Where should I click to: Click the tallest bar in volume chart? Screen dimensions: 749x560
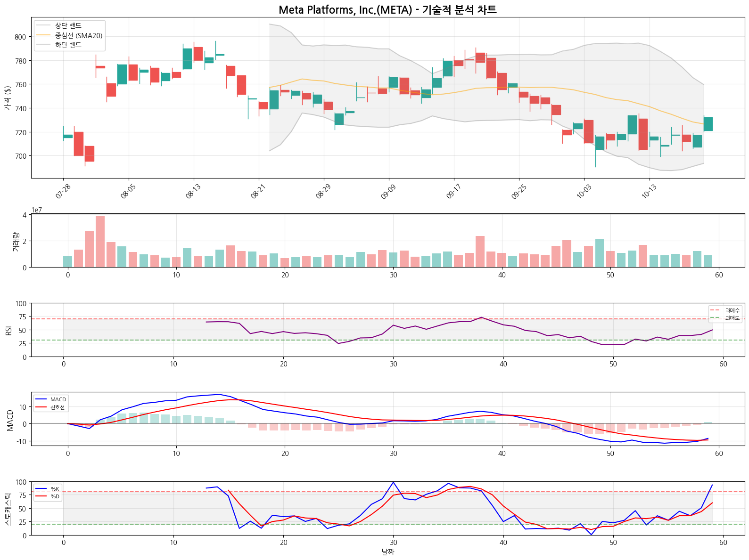tap(100, 242)
